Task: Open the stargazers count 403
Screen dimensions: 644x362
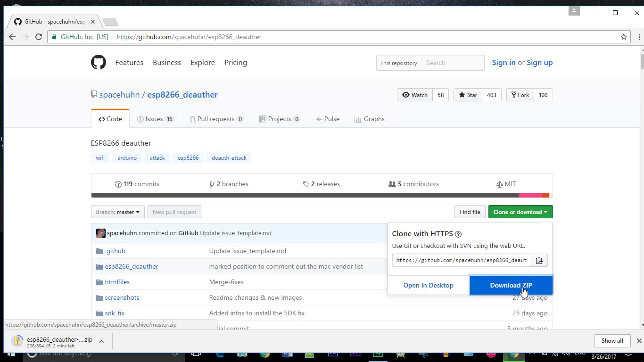Action: point(492,95)
